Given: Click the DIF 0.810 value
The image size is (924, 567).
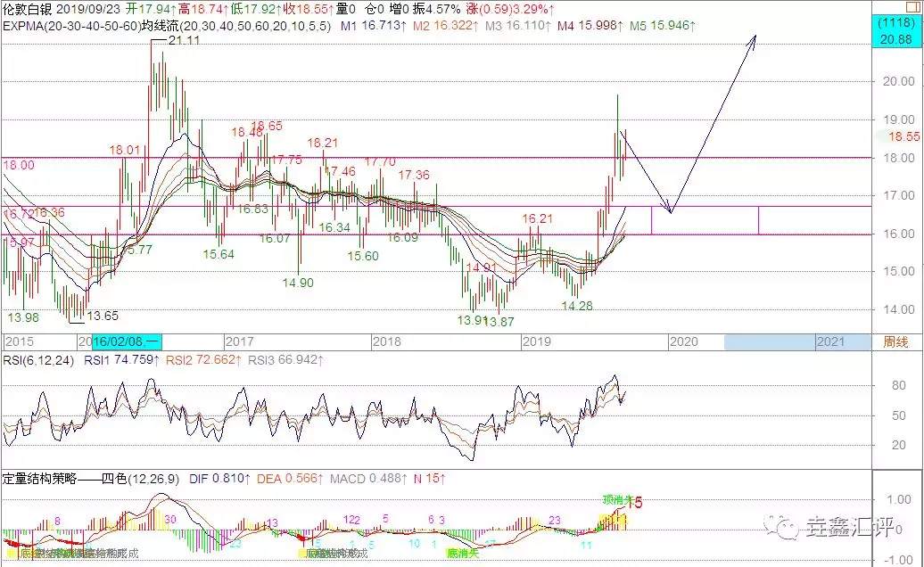Looking at the screenshot, I should point(219,480).
